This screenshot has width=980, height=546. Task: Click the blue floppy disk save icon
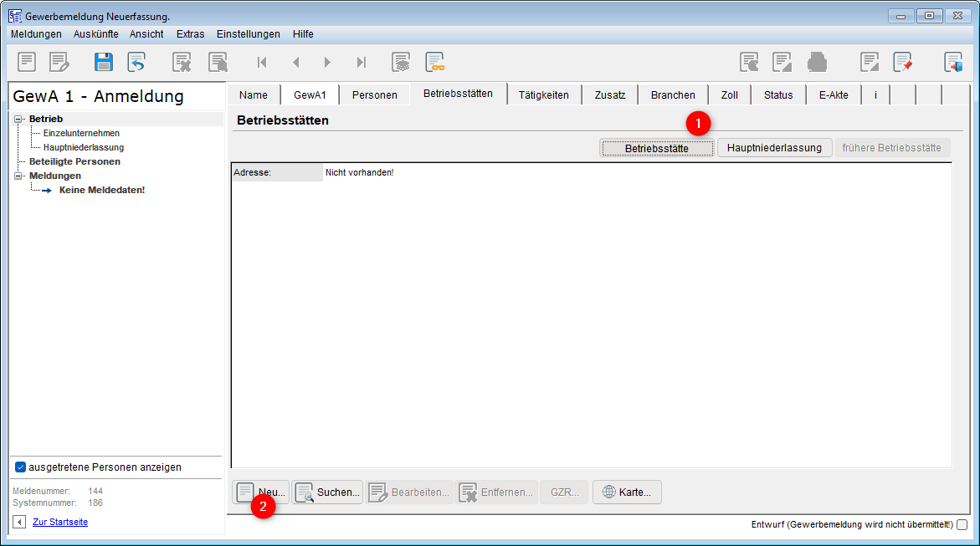pos(104,62)
